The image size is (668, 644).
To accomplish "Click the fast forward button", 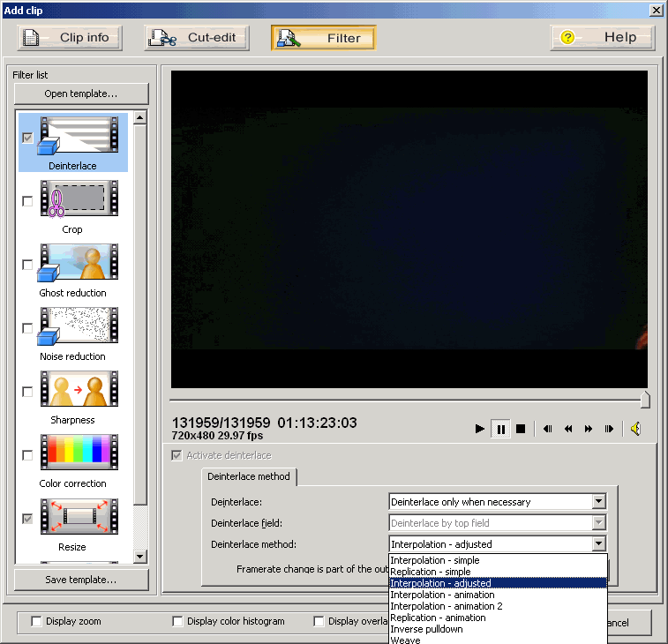I will tap(589, 429).
